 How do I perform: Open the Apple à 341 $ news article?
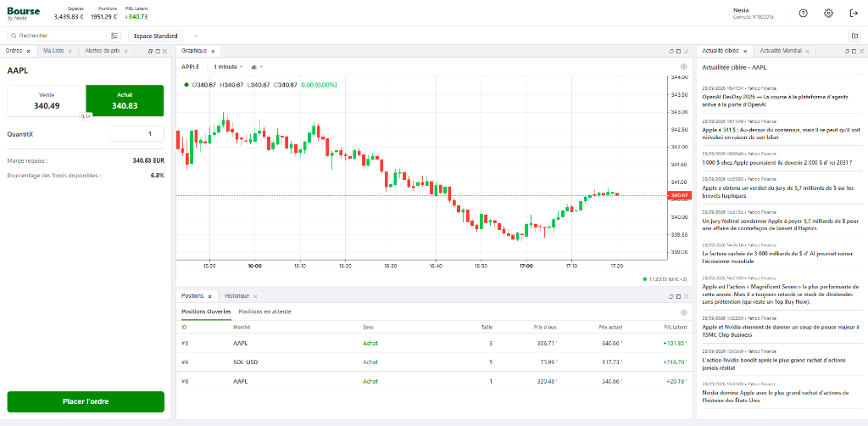782,133
